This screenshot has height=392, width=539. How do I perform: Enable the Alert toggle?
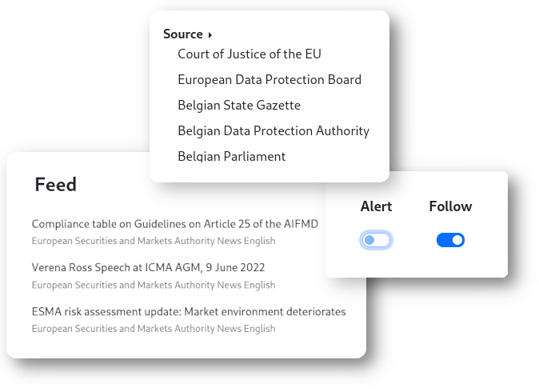click(x=376, y=240)
